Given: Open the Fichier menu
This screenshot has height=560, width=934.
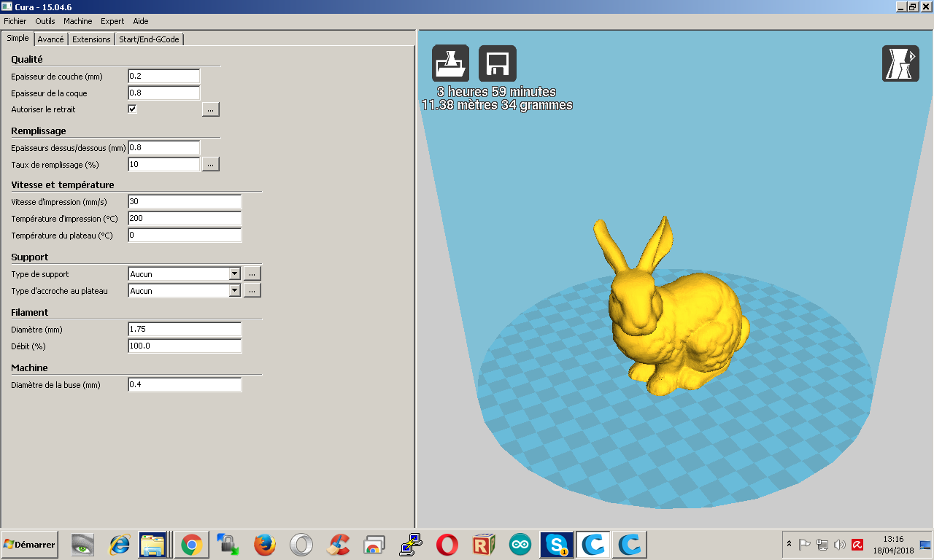Looking at the screenshot, I should coord(15,21).
